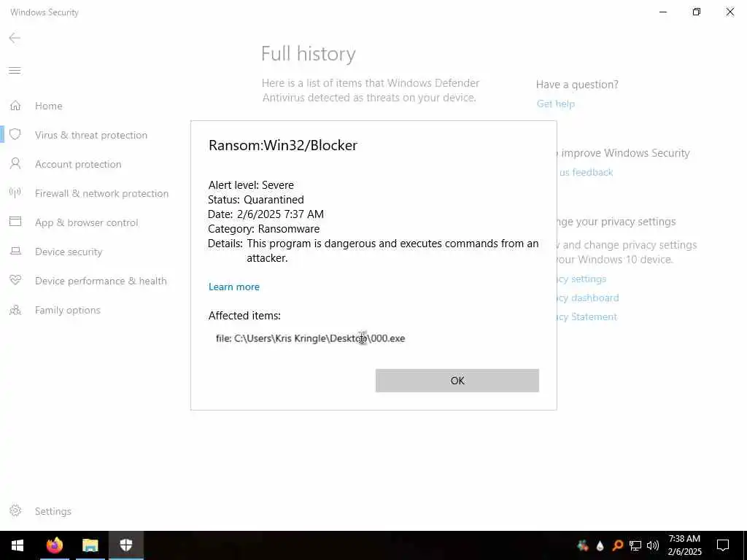Go to Family options
Viewport: 747px width, 560px height.
(68, 310)
